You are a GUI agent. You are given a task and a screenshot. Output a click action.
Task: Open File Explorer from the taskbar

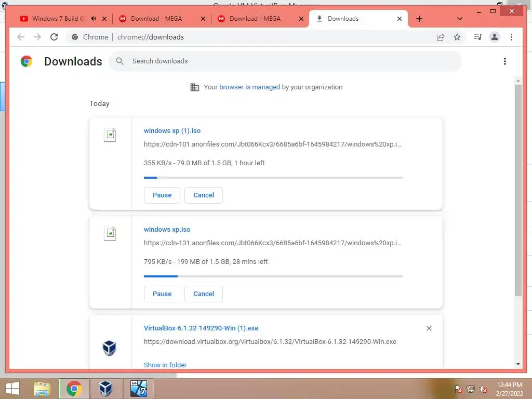[42, 389]
